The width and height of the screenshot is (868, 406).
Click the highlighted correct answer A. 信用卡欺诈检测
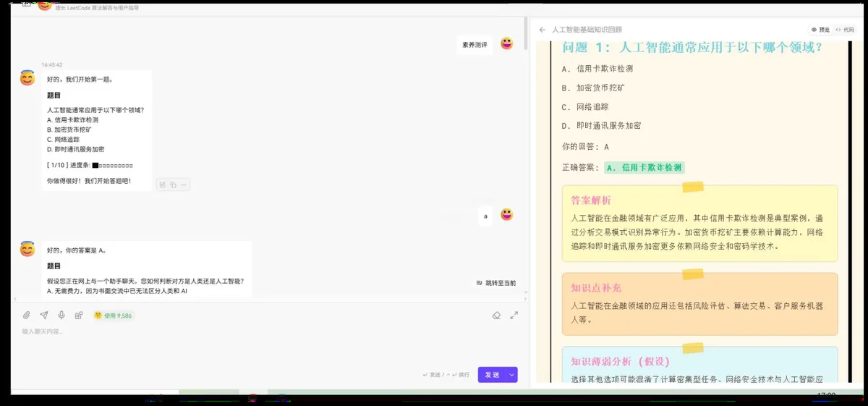[644, 167]
